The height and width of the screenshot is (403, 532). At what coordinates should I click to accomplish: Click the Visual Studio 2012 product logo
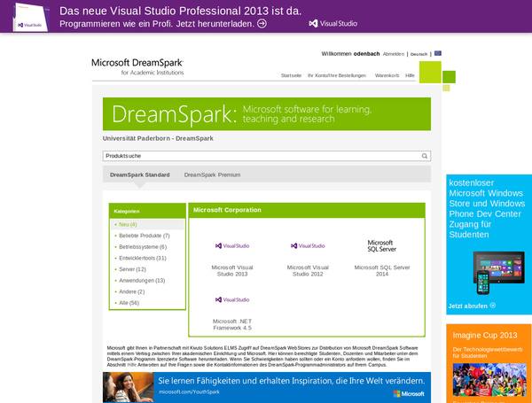pos(307,245)
